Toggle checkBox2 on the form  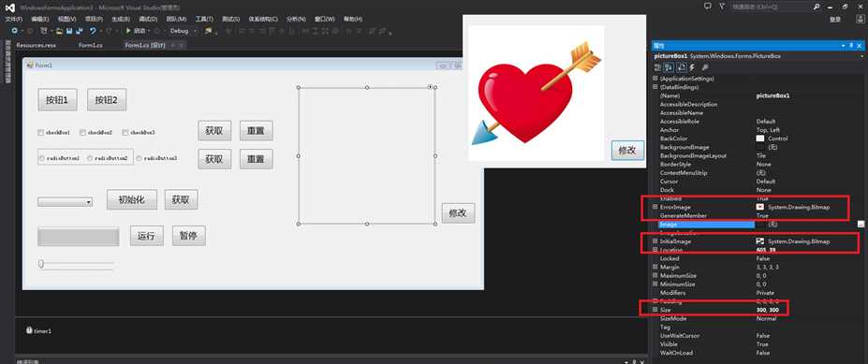pyautogui.click(x=82, y=133)
